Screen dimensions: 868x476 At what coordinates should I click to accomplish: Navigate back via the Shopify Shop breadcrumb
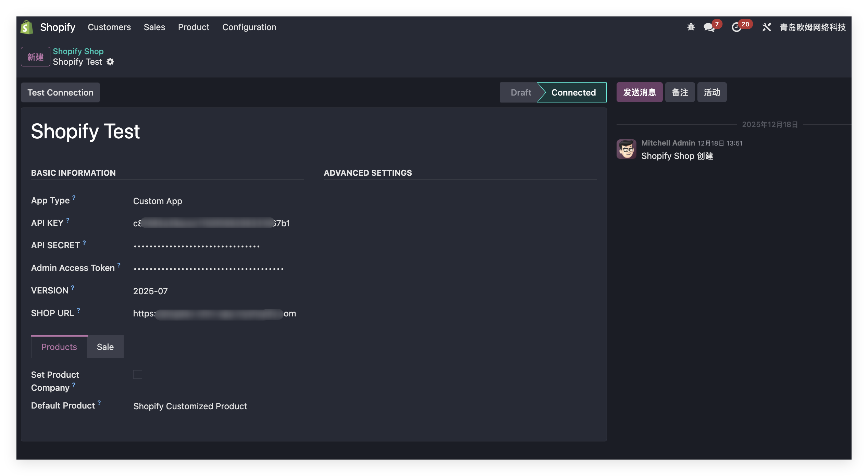click(78, 51)
